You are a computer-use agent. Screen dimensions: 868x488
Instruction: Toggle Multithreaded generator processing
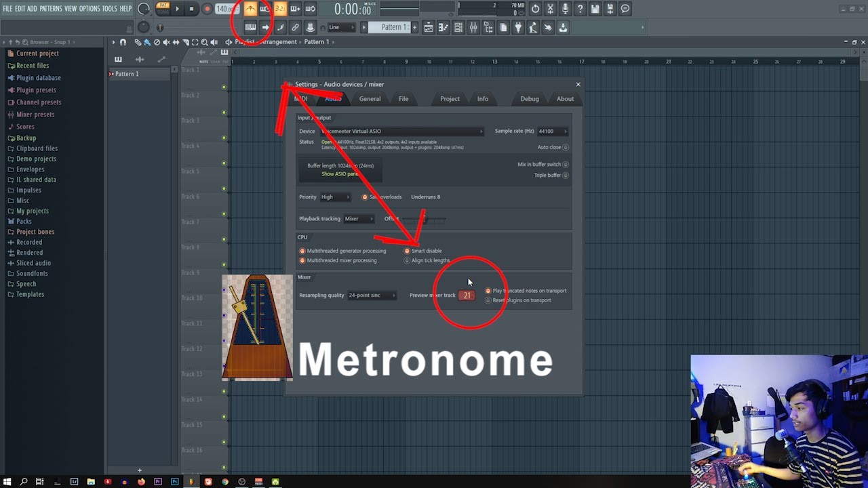302,251
